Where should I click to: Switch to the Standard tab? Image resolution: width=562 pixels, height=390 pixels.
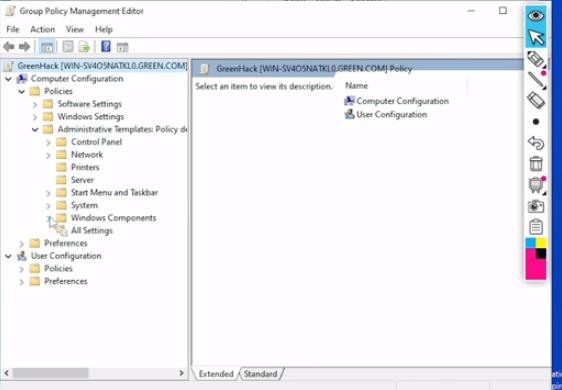pos(261,374)
